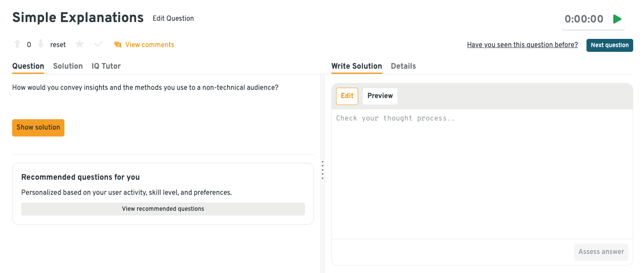Click View recommended questions button
This screenshot has width=644, height=273.
point(163,209)
